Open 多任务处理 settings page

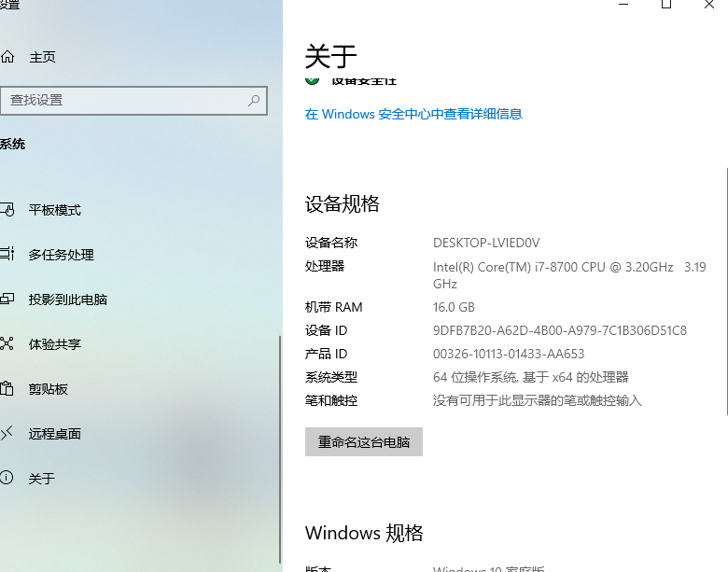point(62,255)
